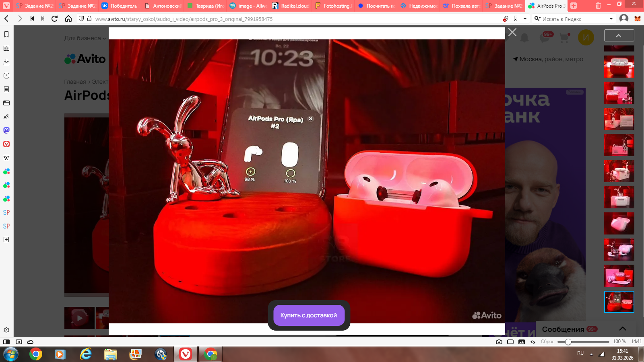Toggle image loading in status bar
The height and width of the screenshot is (362, 644).
coord(522,342)
